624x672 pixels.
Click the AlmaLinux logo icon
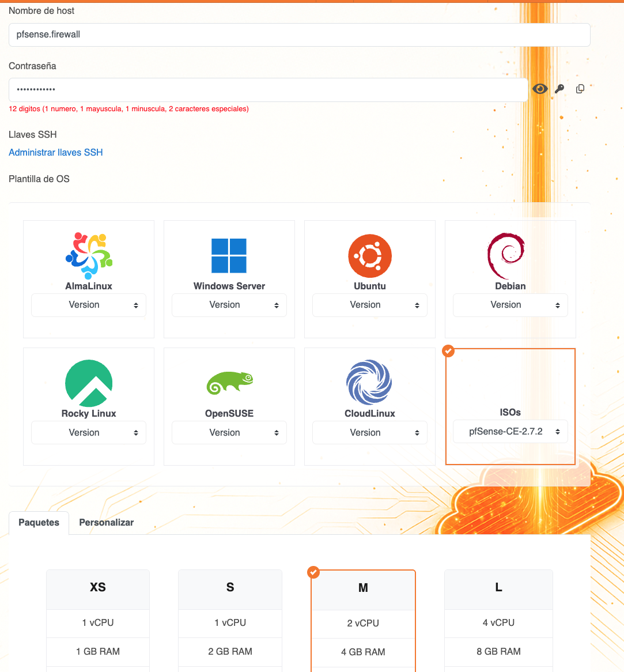click(89, 255)
